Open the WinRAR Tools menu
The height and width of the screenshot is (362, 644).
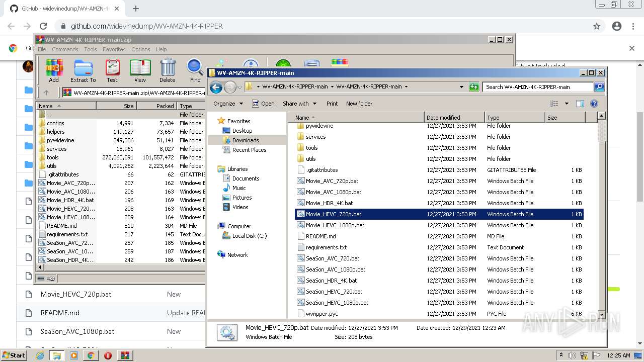91,49
